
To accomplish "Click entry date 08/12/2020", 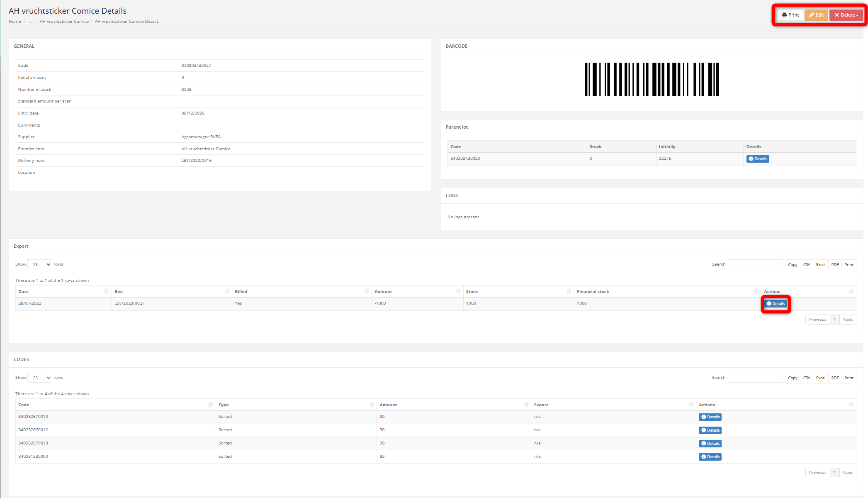I will [x=193, y=113].
